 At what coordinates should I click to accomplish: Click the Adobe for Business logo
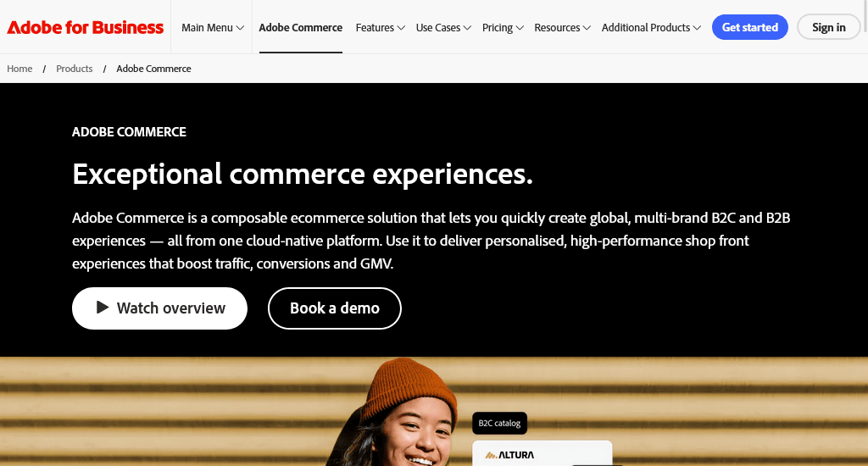(x=86, y=27)
